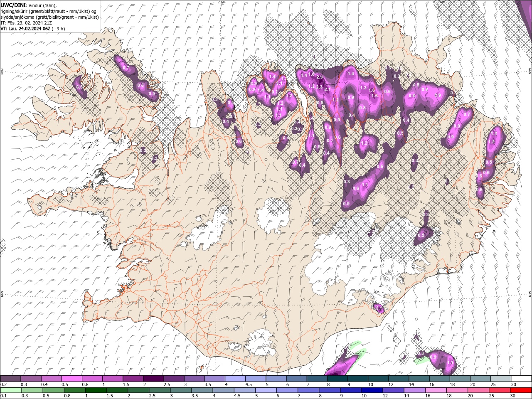
Task: Click the palest green 0.1 swatch in lower legend row
Action: point(11,390)
